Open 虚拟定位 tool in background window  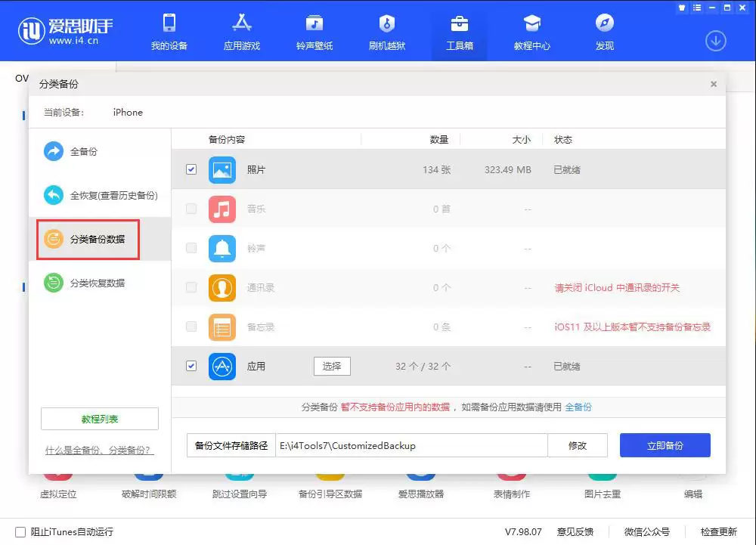[x=58, y=486]
